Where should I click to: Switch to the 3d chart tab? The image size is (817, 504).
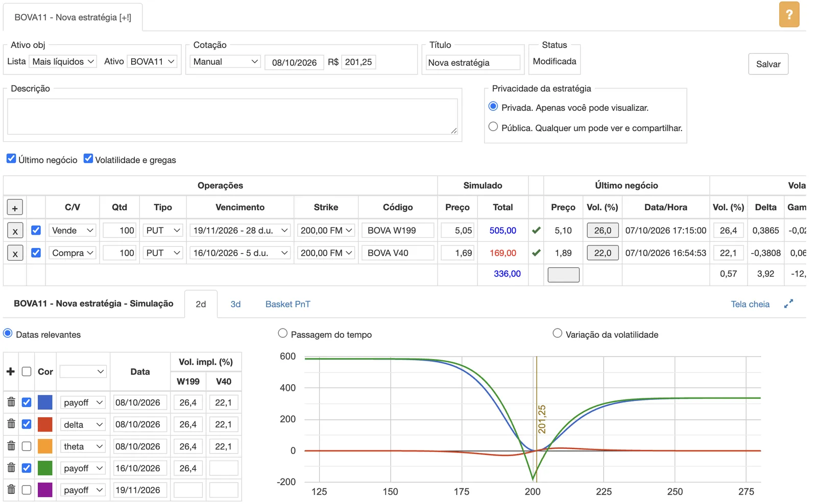click(x=235, y=304)
